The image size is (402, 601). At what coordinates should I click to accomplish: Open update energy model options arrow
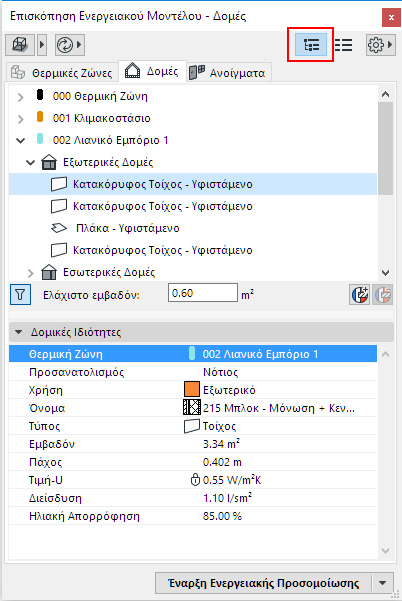click(x=79, y=45)
